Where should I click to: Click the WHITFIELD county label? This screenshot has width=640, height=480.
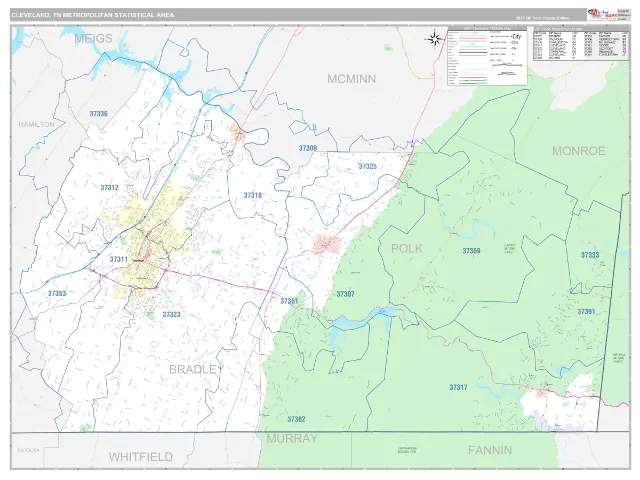141,456
